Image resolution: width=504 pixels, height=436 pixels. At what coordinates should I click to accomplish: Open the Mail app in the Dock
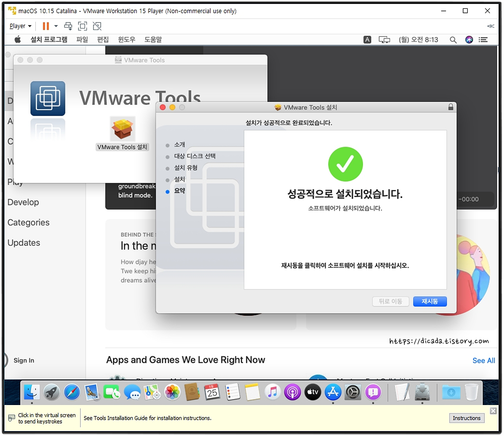click(x=92, y=392)
